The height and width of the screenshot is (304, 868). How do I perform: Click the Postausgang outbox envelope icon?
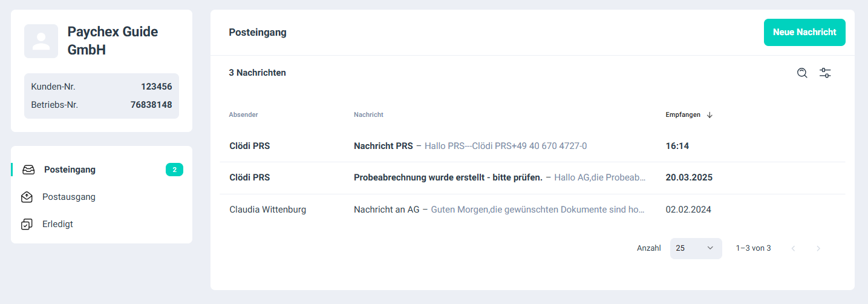tap(27, 197)
